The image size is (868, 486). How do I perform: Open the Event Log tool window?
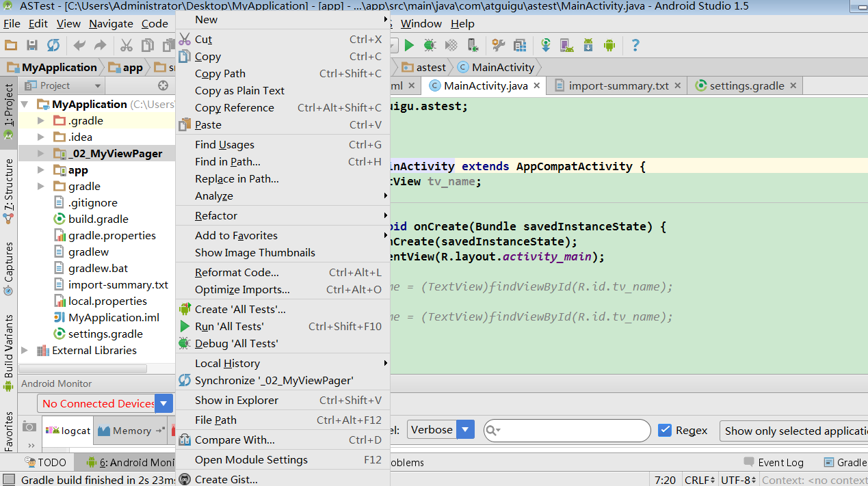pyautogui.click(x=773, y=463)
